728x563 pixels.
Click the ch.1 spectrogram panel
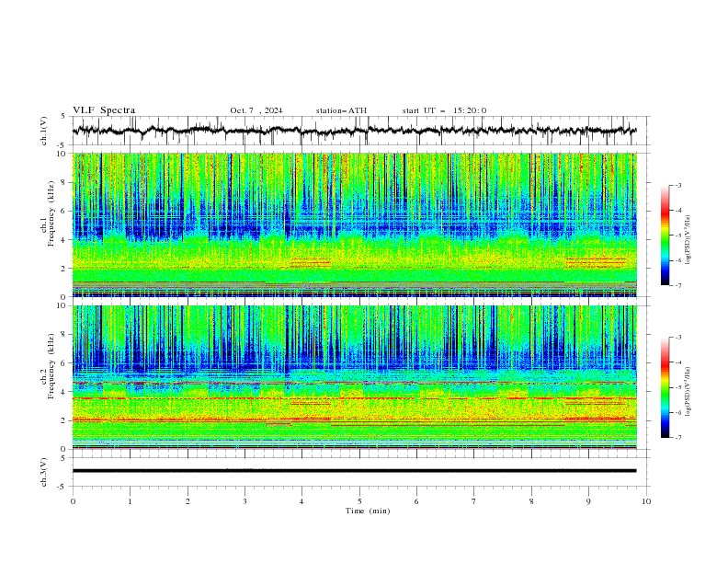click(354, 224)
